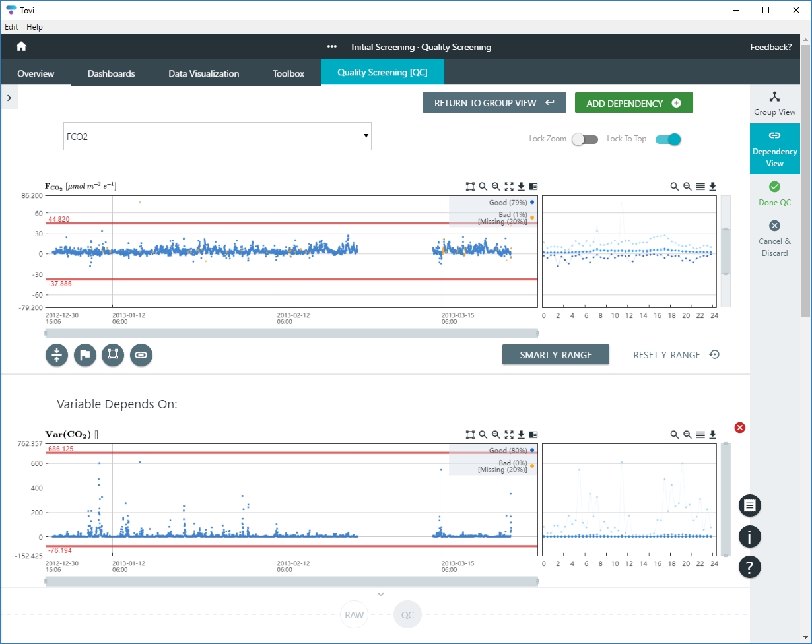Expand the Var(CO2) chart to fullscreen
Viewport: 812px width, 644px height.
coord(508,434)
